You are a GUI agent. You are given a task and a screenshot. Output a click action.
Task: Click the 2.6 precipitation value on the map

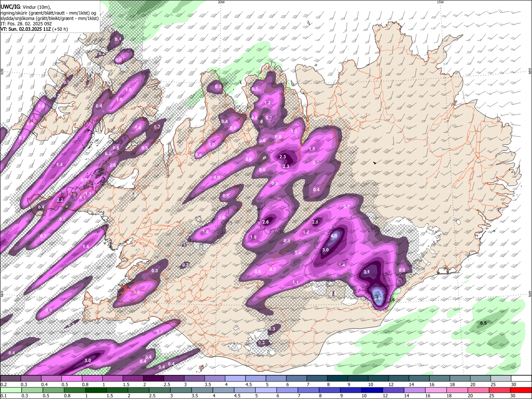[x=266, y=222]
